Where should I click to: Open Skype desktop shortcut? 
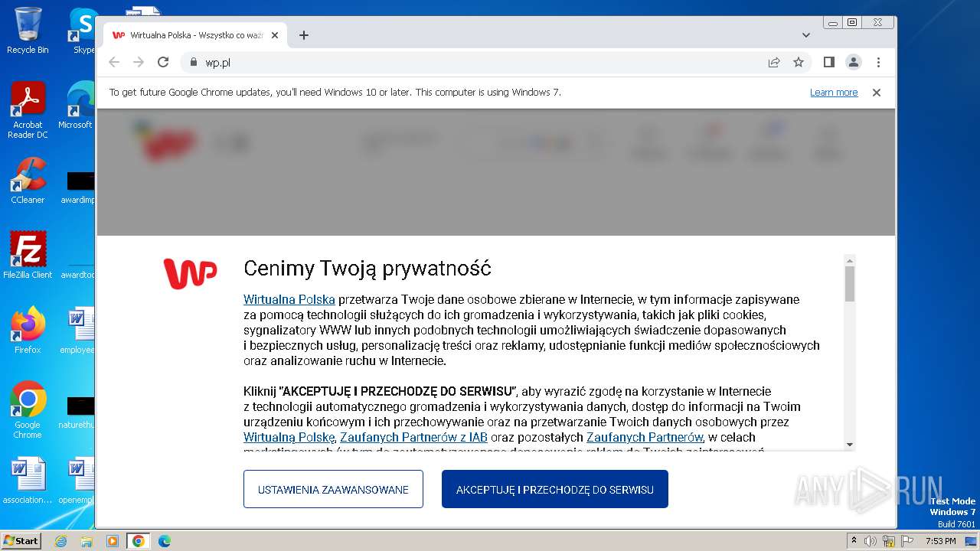coord(83,31)
